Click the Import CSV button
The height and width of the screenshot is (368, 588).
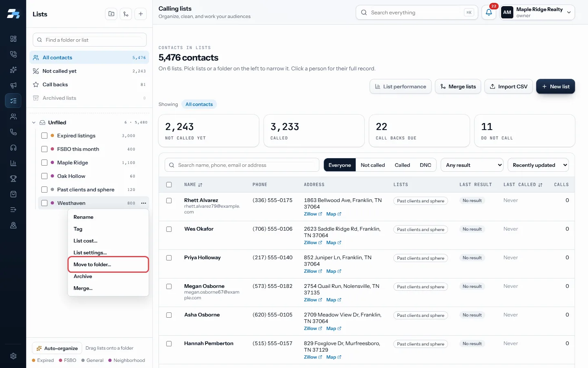point(509,86)
